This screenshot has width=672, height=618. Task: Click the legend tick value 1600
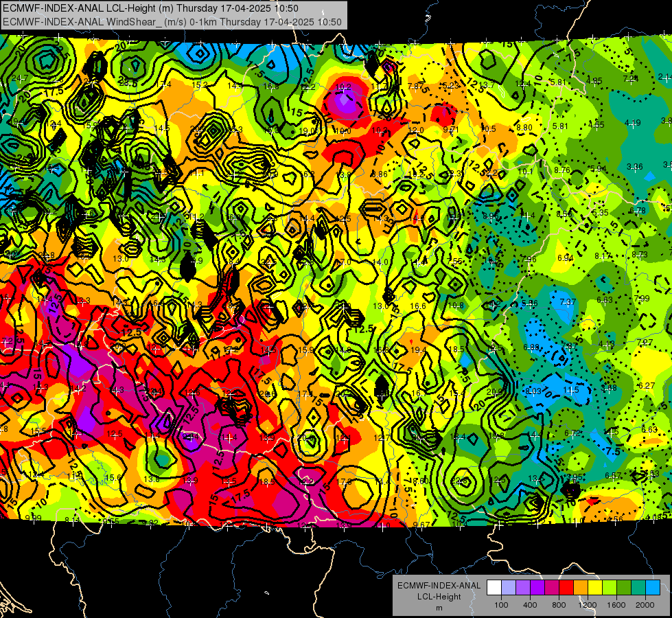(x=616, y=605)
